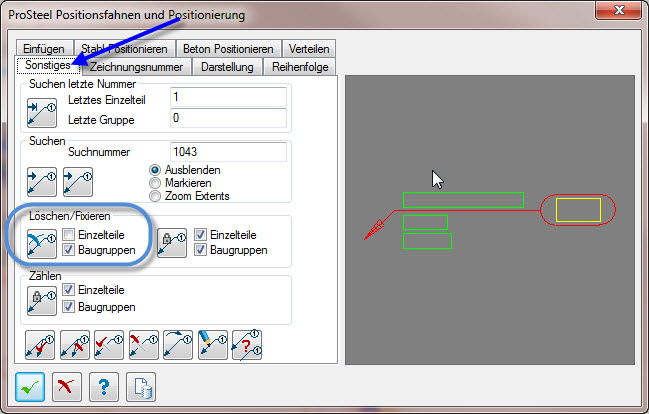Click the Suchnummer input field
Image resolution: width=649 pixels, height=414 pixels.
point(228,152)
